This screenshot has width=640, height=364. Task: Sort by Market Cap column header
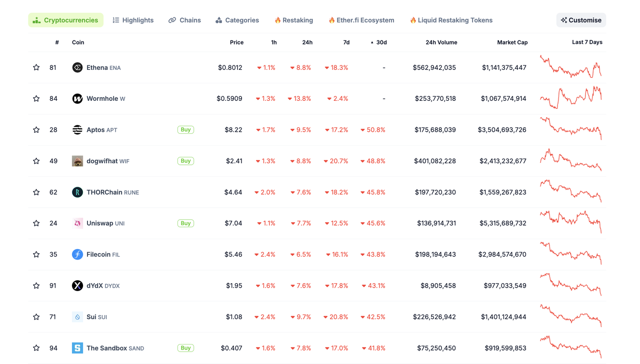(512, 42)
